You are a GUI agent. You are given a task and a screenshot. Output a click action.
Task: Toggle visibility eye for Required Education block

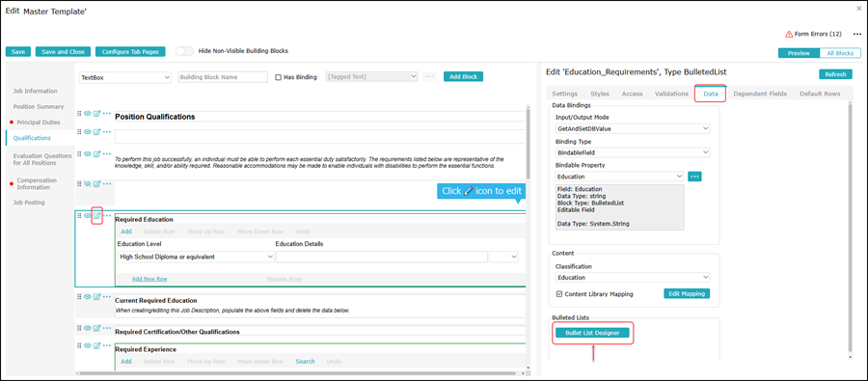(88, 216)
